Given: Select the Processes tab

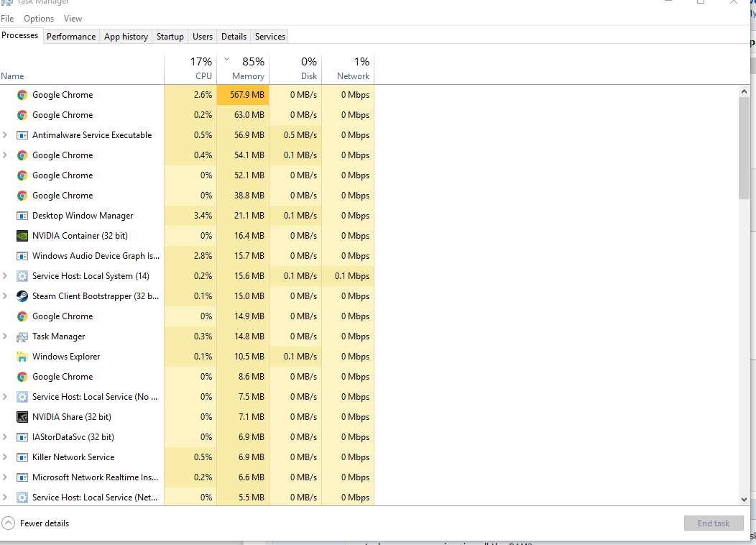Looking at the screenshot, I should click(x=20, y=35).
